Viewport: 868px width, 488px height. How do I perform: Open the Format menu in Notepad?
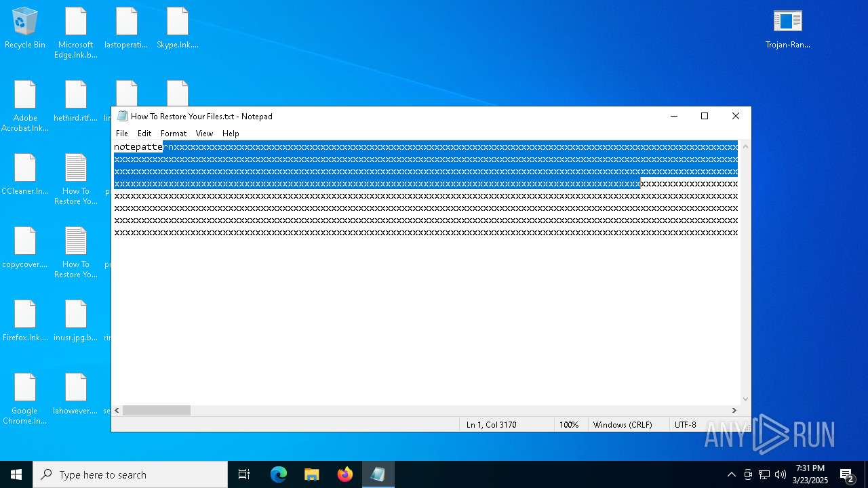pyautogui.click(x=174, y=134)
